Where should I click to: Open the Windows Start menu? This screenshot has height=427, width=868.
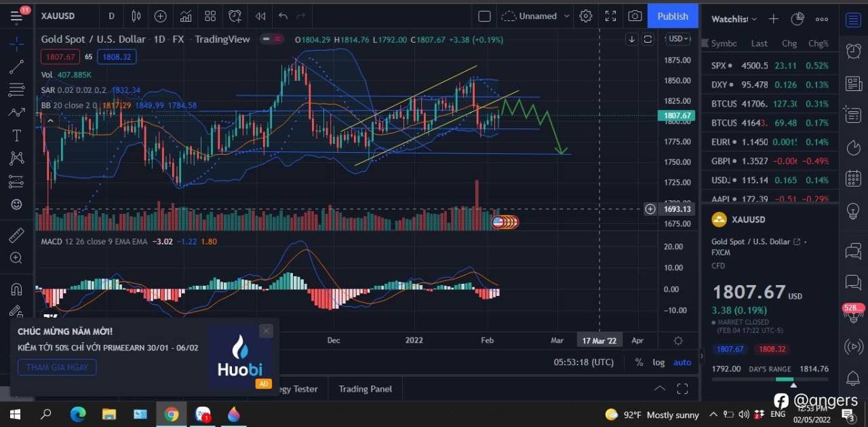(x=14, y=414)
